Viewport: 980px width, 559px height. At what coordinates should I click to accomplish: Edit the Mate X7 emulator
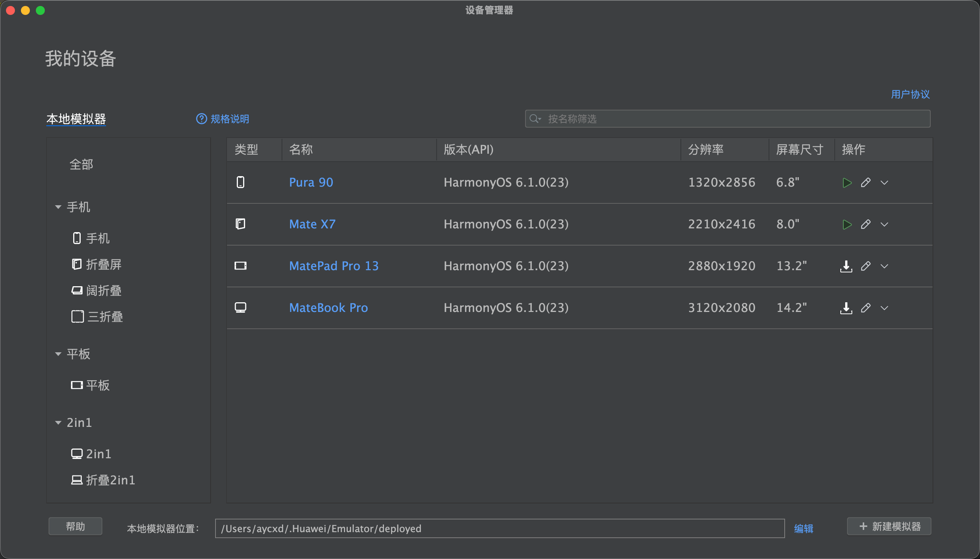point(865,225)
